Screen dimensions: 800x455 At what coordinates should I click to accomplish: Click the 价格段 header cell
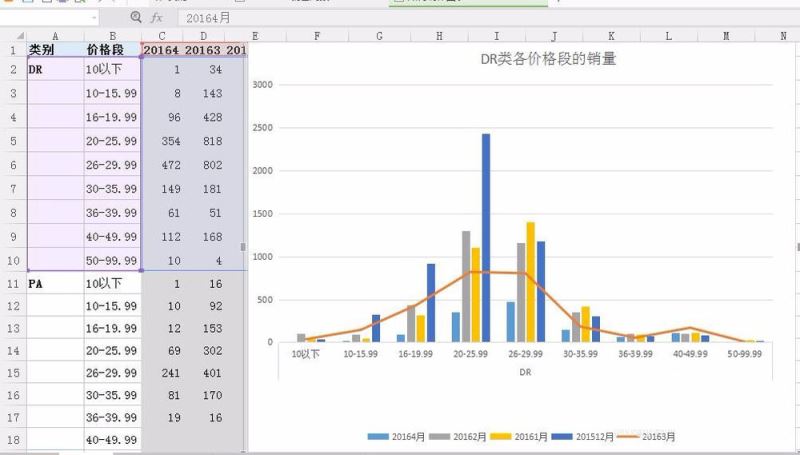point(112,49)
